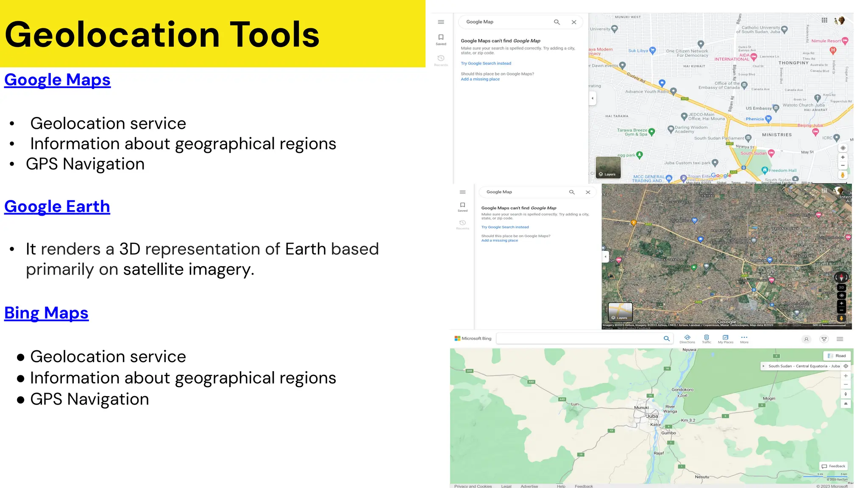Click Bing locate me target icon
868x488 pixels.
click(x=846, y=366)
